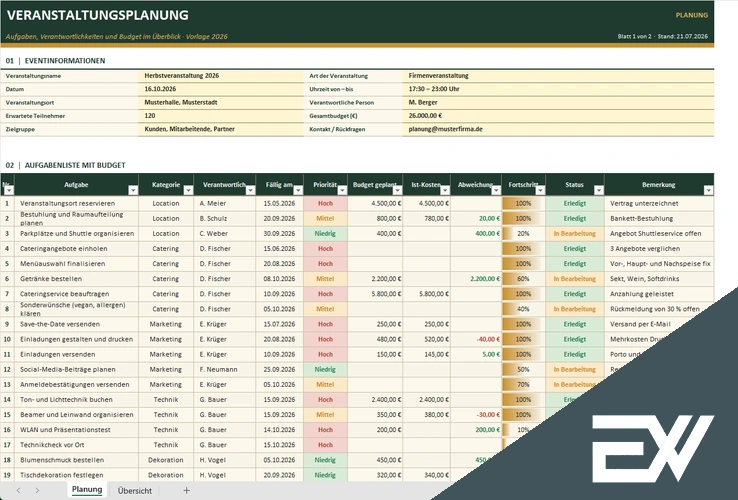
Task: Open the Budget geplant filter arrow
Action: tap(398, 190)
